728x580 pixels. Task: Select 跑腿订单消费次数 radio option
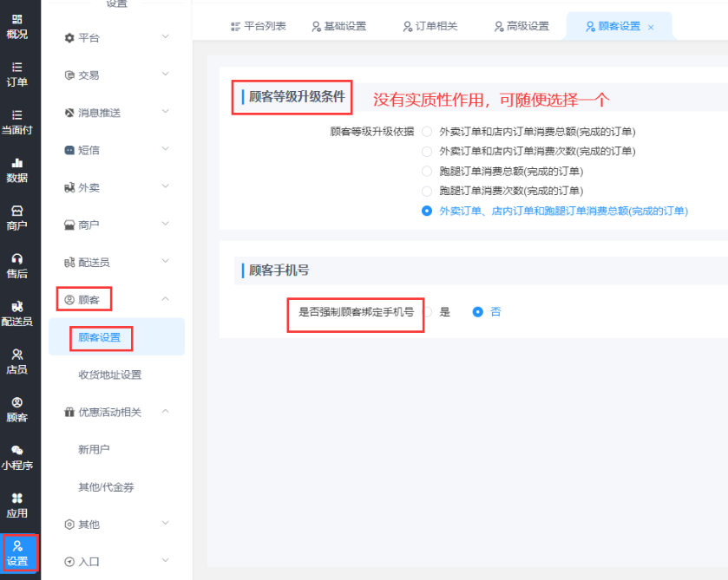tap(427, 191)
